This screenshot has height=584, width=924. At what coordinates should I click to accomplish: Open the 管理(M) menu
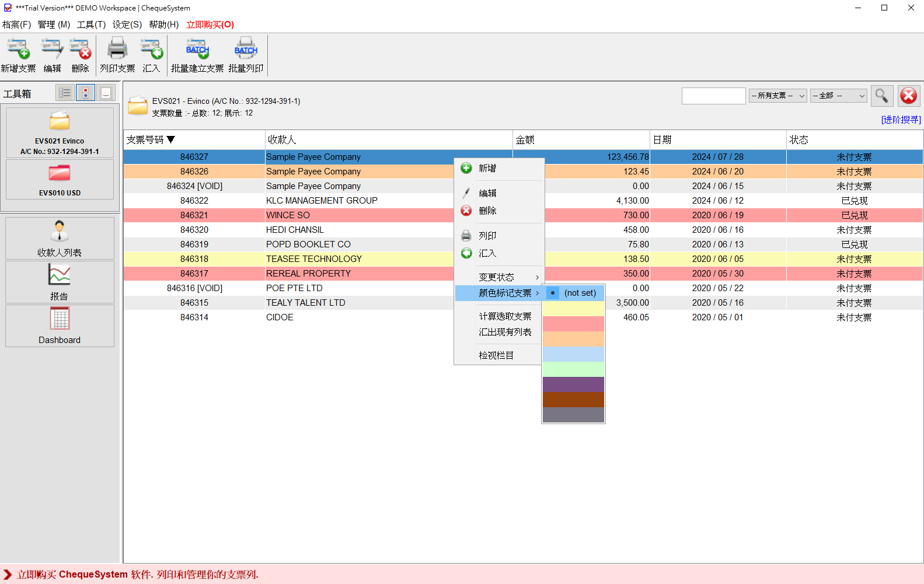pos(54,25)
